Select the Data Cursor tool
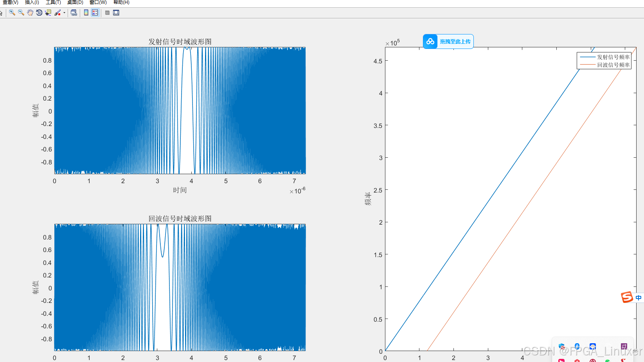The height and width of the screenshot is (362, 644). [x=48, y=13]
